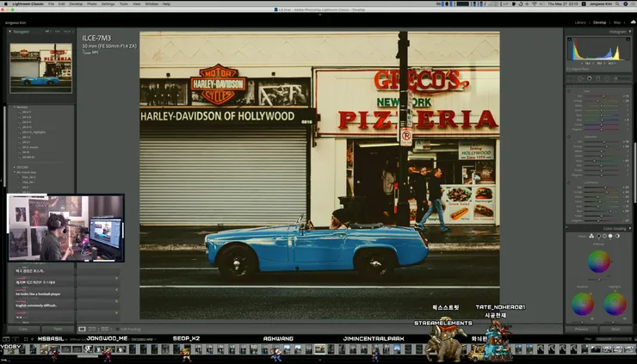Screen dimensions: 637x364
Task: Adjust the Luminance Blue slider
Action: [610, 211]
